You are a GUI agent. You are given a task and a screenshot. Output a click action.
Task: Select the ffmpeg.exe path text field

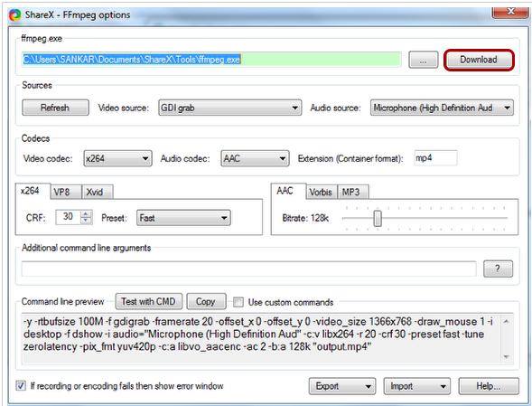click(x=211, y=60)
